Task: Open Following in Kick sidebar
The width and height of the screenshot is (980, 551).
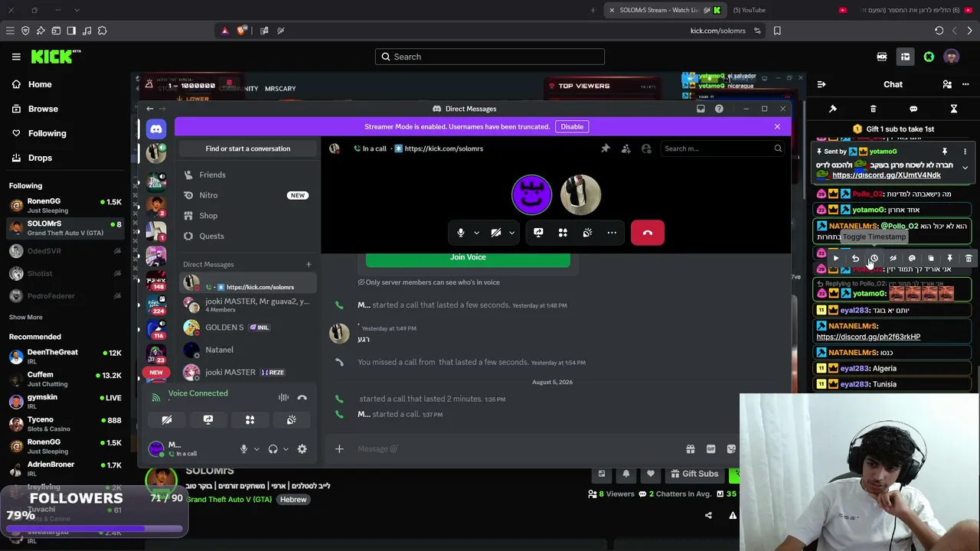Action: (47, 133)
